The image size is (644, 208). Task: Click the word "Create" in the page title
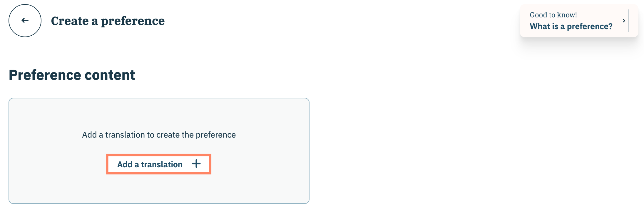(70, 21)
